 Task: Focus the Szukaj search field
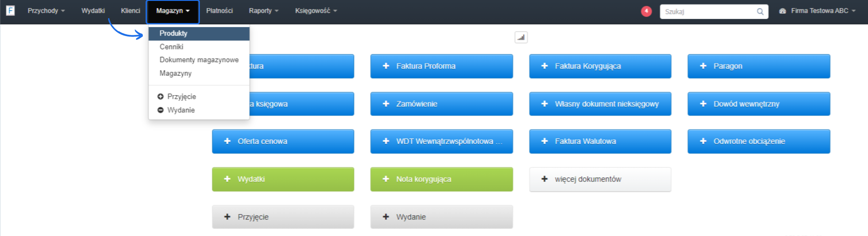coord(708,12)
